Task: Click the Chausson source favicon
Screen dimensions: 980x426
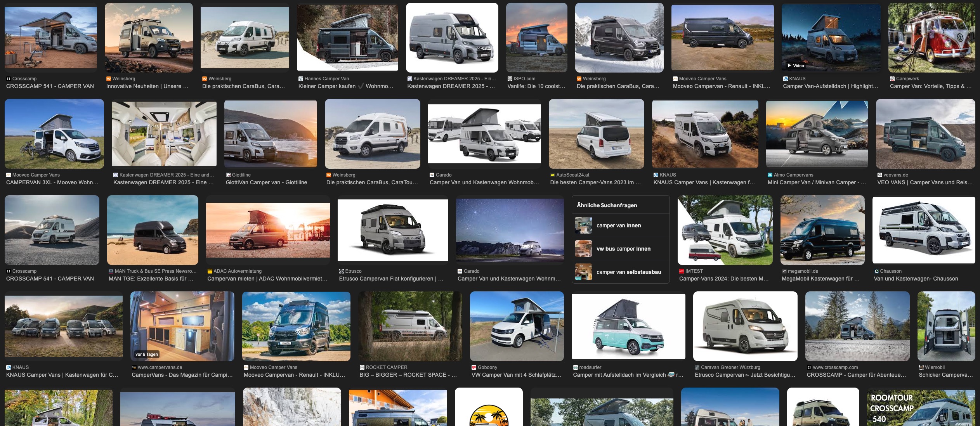Action: pyautogui.click(x=876, y=271)
